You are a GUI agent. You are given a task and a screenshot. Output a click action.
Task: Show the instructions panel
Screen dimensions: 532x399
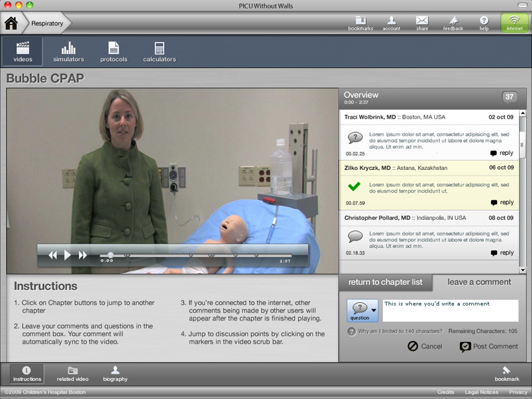tap(27, 374)
